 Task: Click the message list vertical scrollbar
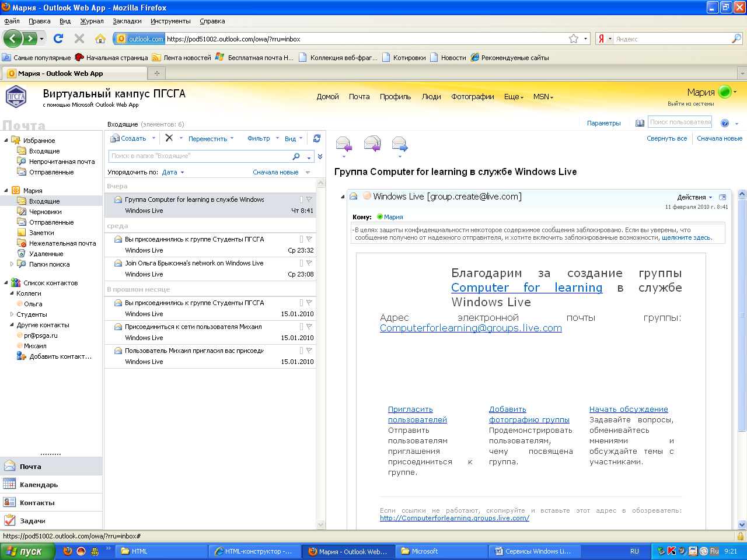coord(321,354)
